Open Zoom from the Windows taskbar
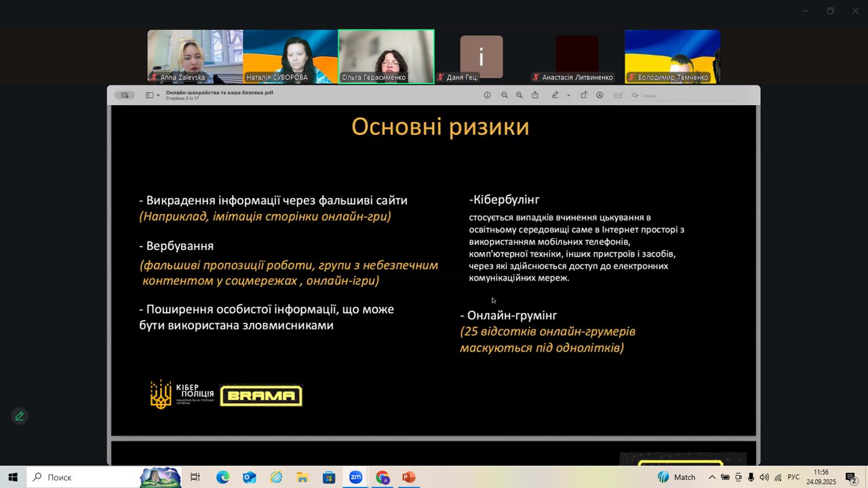Screen dimensions: 868x488 [355, 477]
